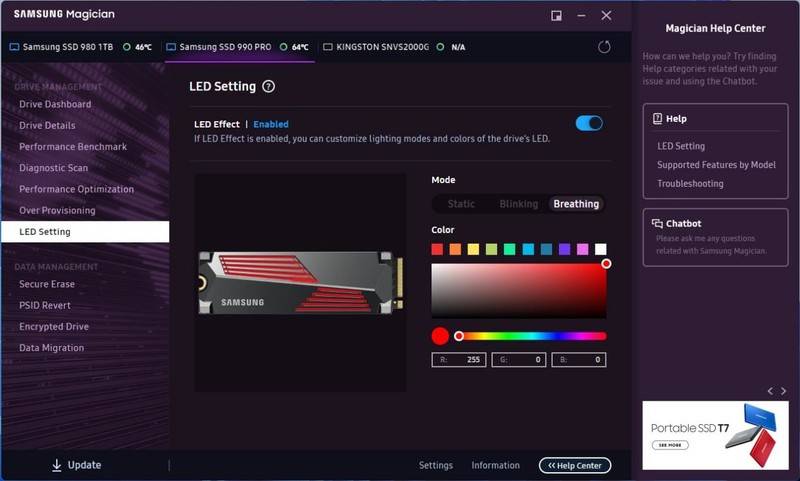
Task: Click the Portable SSD T7 banner image
Action: 715,435
